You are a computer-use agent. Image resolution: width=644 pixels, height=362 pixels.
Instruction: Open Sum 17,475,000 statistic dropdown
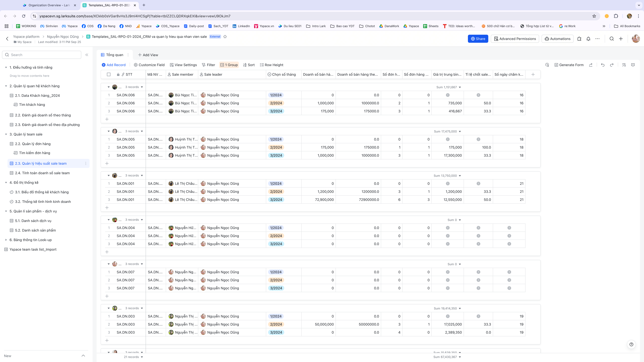(448, 131)
